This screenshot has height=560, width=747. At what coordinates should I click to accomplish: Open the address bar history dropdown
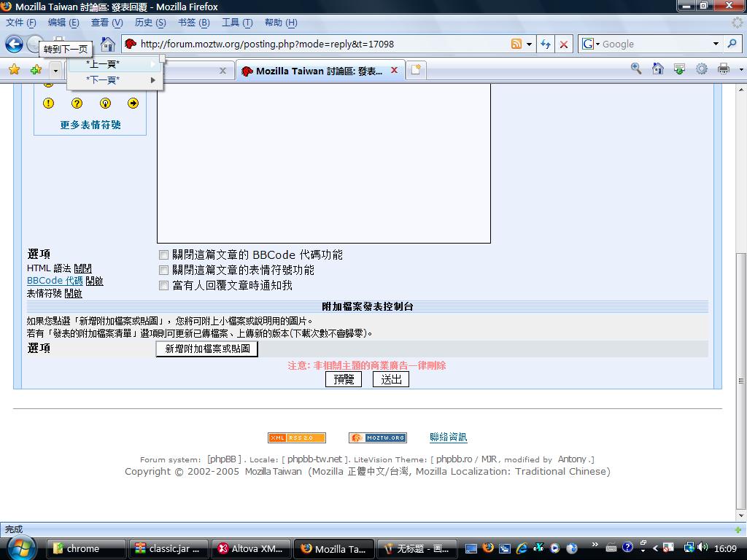tap(529, 44)
